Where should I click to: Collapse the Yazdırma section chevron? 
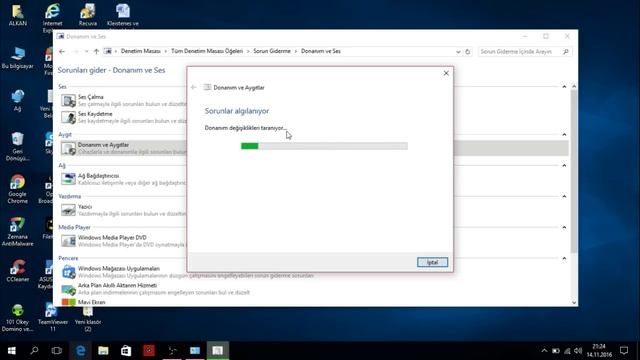tap(564, 196)
